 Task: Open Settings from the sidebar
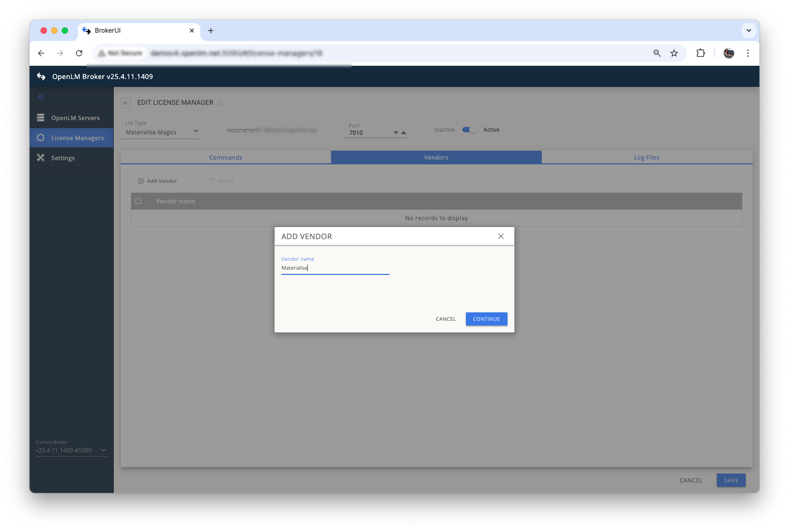(x=63, y=157)
